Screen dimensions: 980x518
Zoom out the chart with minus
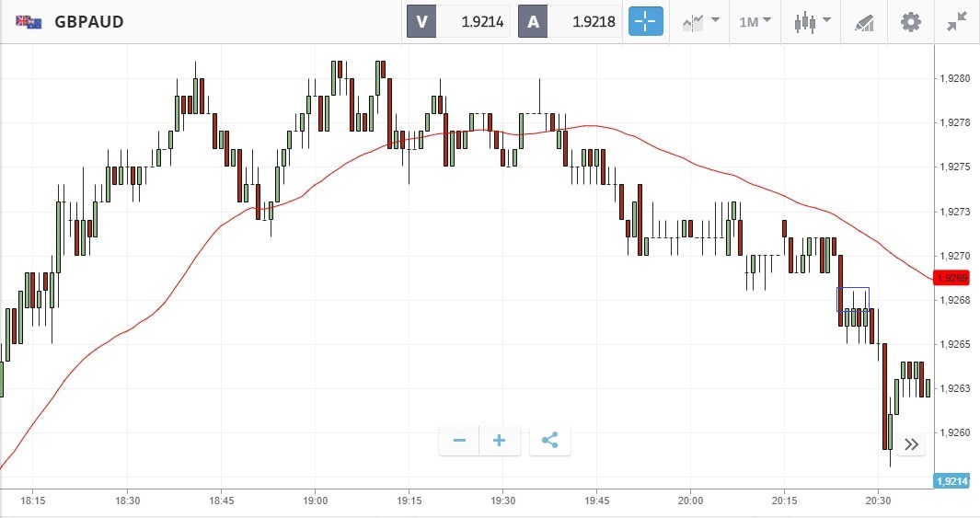[x=459, y=441]
